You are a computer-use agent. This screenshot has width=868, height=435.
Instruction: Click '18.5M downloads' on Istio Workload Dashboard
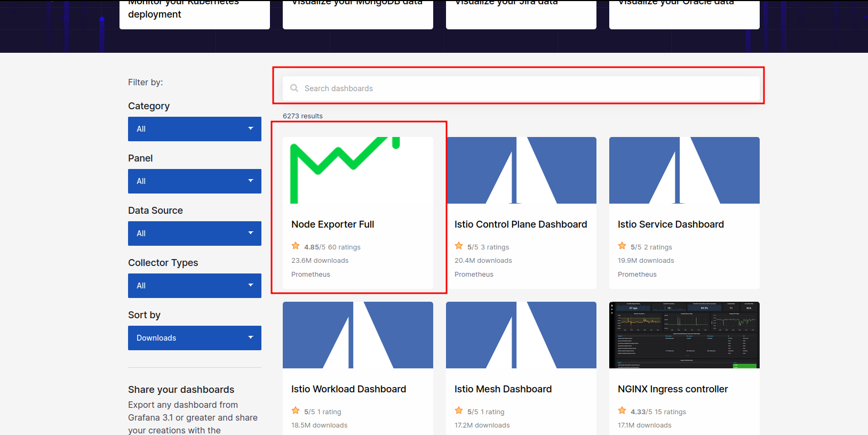pos(319,425)
